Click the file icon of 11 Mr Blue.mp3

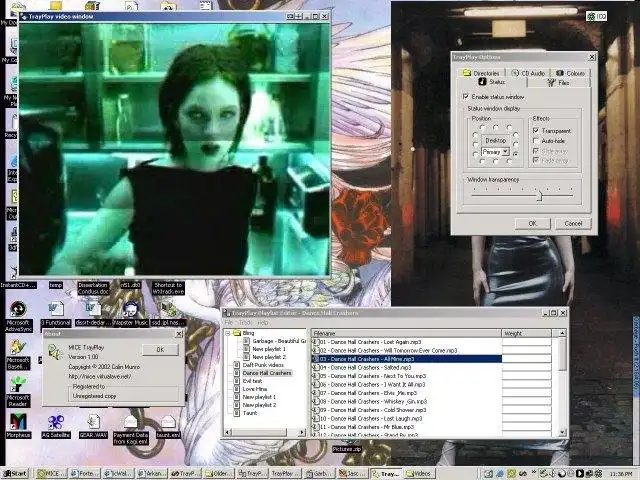click(x=316, y=427)
